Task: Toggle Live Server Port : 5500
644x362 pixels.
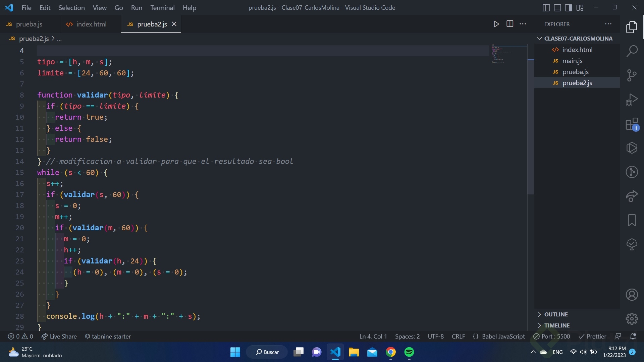Action: (x=552, y=337)
